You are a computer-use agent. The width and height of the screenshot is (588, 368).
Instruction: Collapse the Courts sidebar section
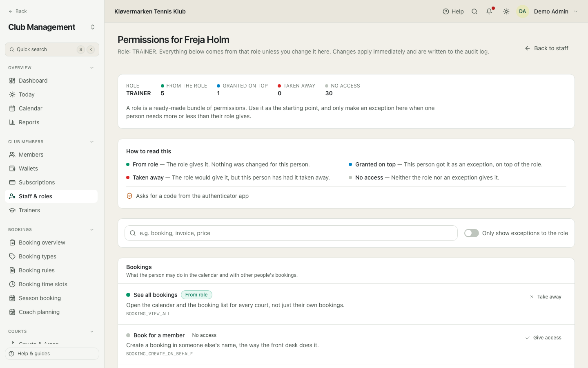pyautogui.click(x=92, y=332)
